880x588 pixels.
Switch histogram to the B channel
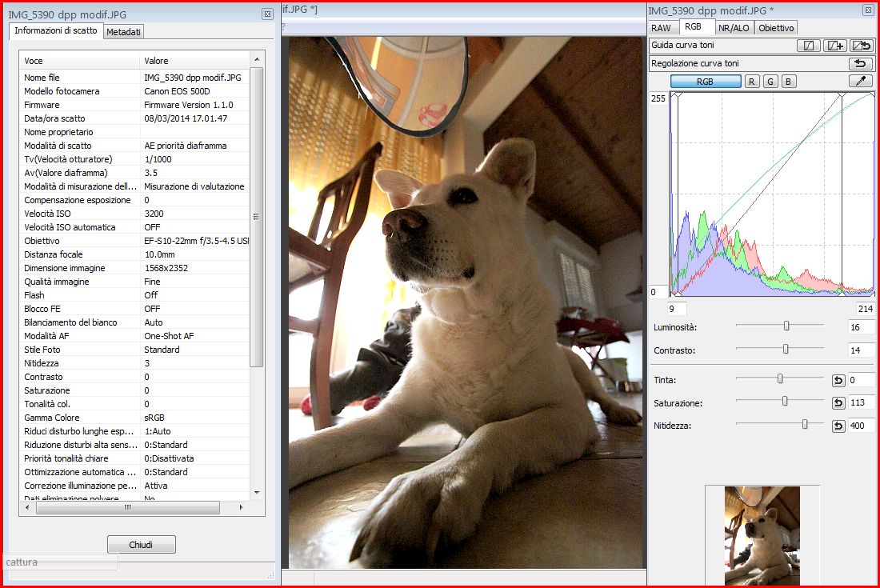click(x=788, y=82)
